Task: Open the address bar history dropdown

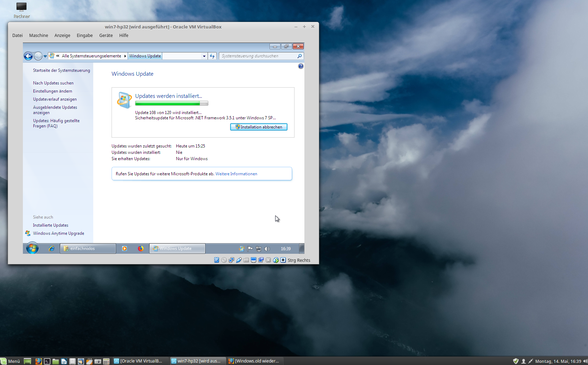Action: pos(204,56)
